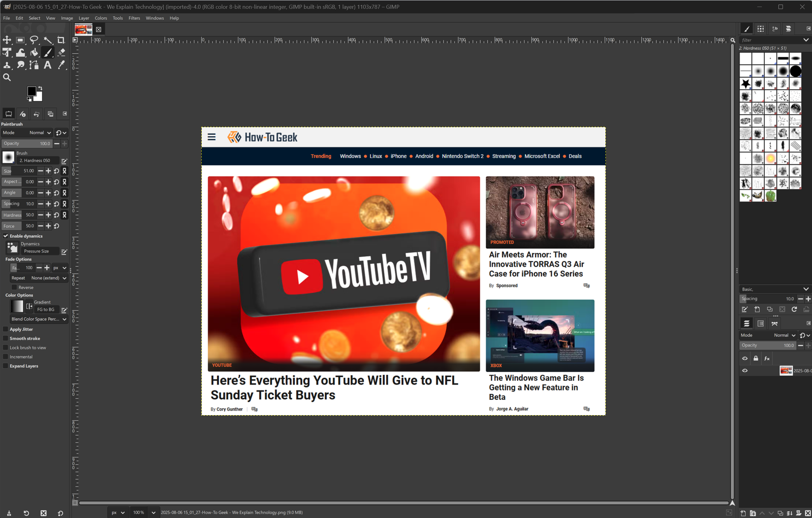This screenshot has width=812, height=518.
Task: Enable the Apply Jitter option
Action: pyautogui.click(x=6, y=329)
